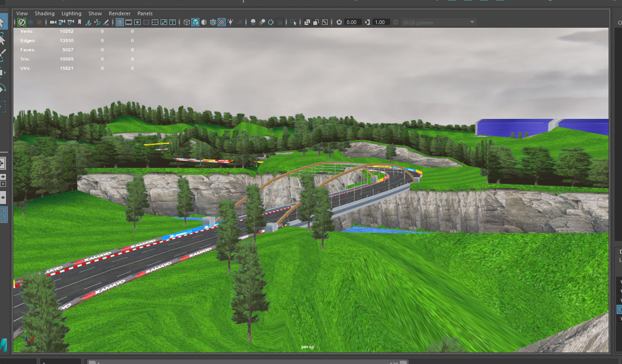Click the isolate select icon
Image resolution: width=622 pixels, height=364 pixels.
(293, 22)
